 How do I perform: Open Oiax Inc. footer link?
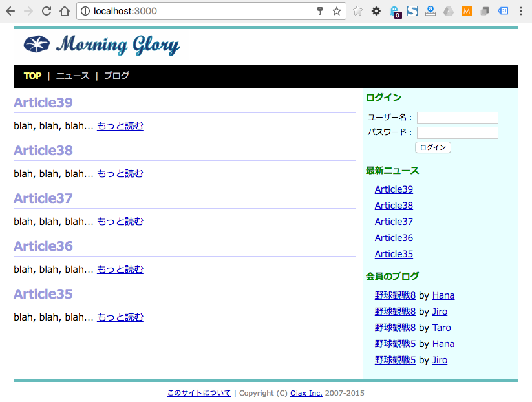(306, 393)
